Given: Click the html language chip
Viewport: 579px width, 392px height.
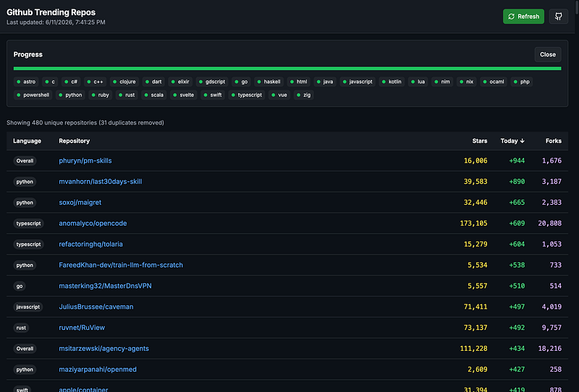Looking at the screenshot, I should click(298, 82).
